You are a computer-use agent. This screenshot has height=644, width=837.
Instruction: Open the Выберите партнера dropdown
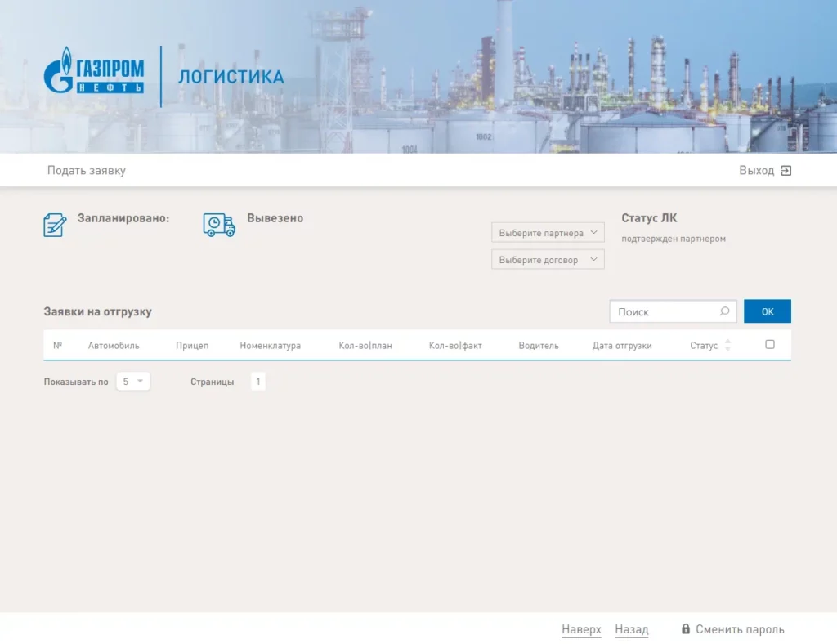(548, 233)
